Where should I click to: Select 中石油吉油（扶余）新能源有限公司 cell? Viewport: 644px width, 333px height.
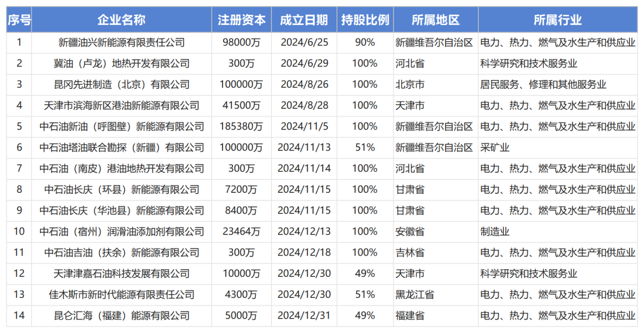[x=122, y=252]
